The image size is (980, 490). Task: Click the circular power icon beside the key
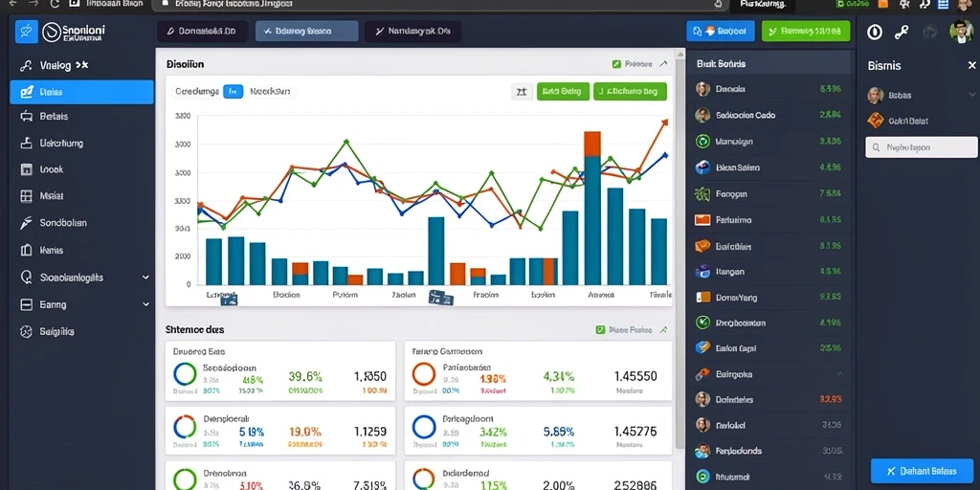[x=875, y=32]
